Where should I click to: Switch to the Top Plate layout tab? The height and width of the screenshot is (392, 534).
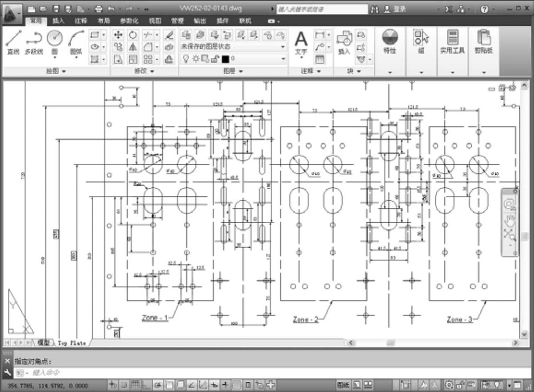coord(72,343)
